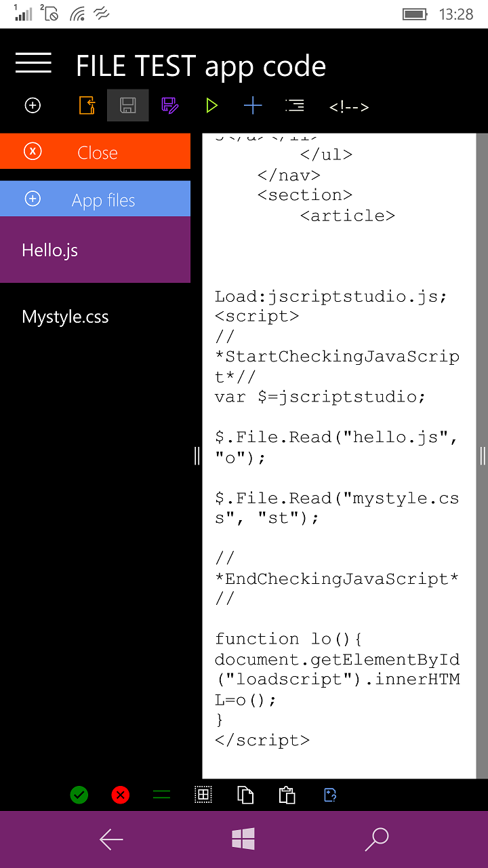
Task: Expand the App files section
Action: (x=95, y=199)
